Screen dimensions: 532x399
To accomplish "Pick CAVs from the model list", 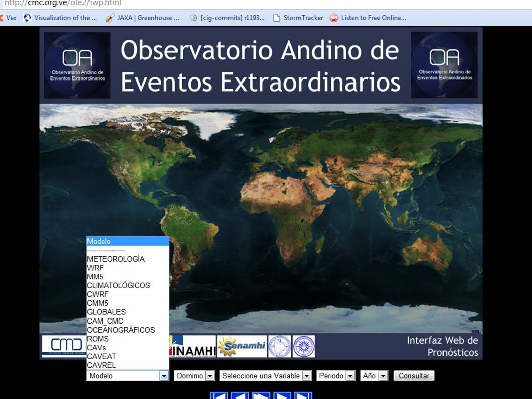I will tap(128, 347).
